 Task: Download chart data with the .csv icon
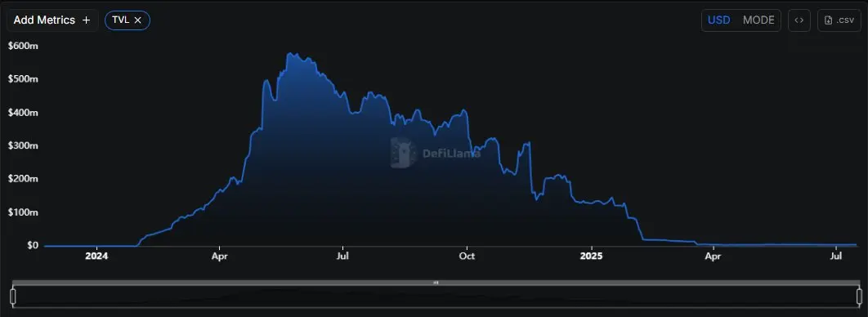[839, 20]
